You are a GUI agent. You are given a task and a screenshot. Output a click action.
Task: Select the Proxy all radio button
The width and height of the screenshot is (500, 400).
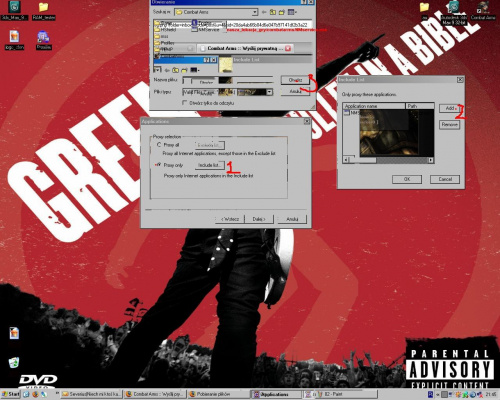(159, 145)
